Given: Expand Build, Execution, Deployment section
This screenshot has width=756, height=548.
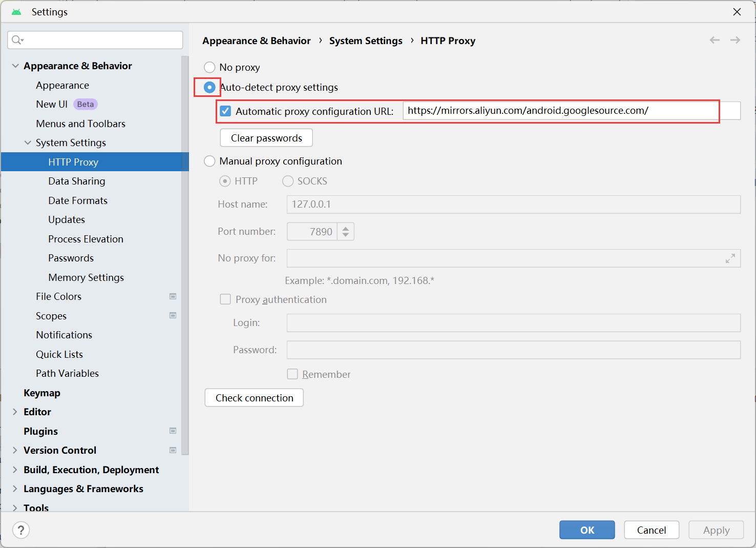Looking at the screenshot, I should [x=15, y=470].
